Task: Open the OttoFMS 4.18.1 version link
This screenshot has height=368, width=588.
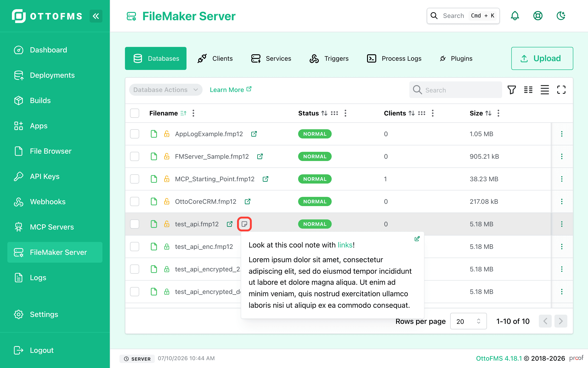Action: pos(499,358)
